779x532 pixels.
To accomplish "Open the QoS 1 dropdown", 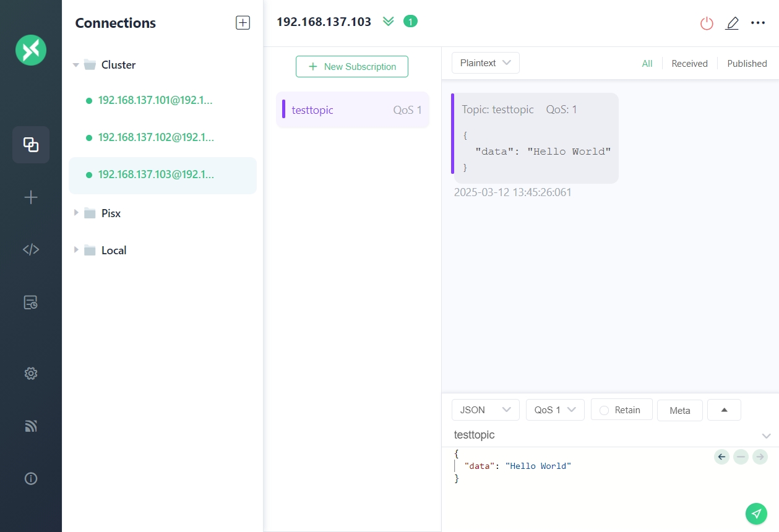I will pyautogui.click(x=555, y=410).
